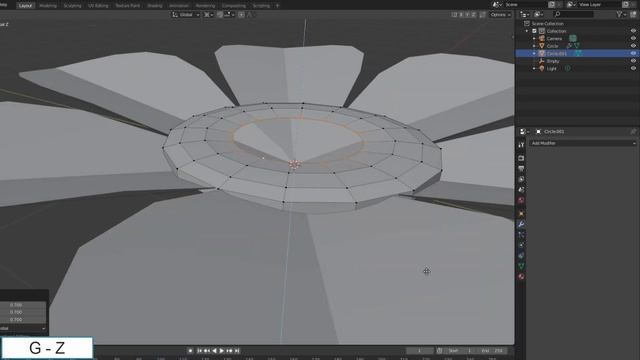
Task: Click the Light data icon in outliner
Action: click(567, 69)
